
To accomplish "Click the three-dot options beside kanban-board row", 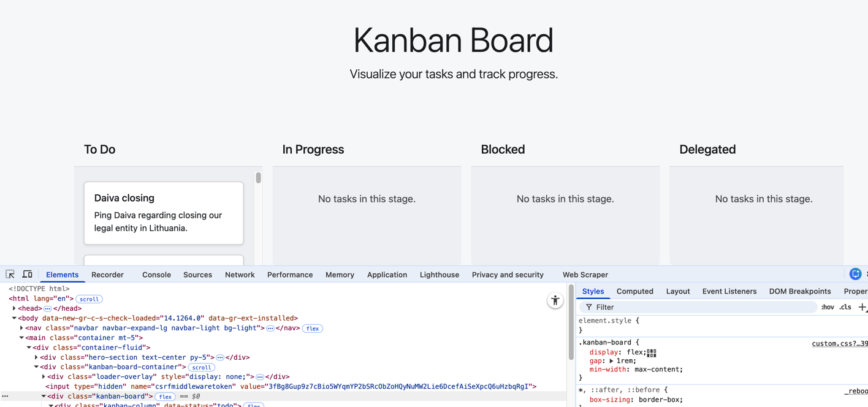I will [6, 397].
